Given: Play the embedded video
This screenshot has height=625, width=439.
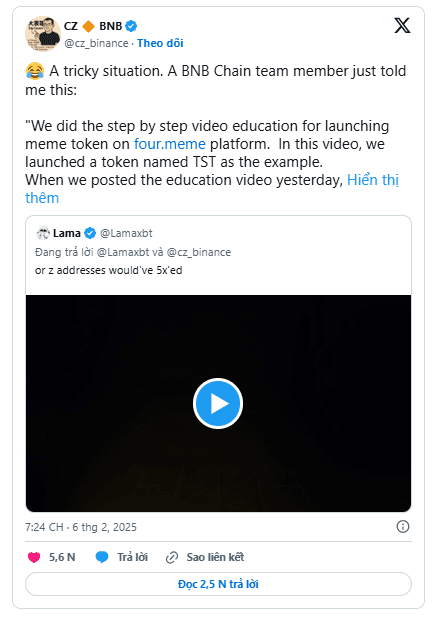Looking at the screenshot, I should 218,403.
